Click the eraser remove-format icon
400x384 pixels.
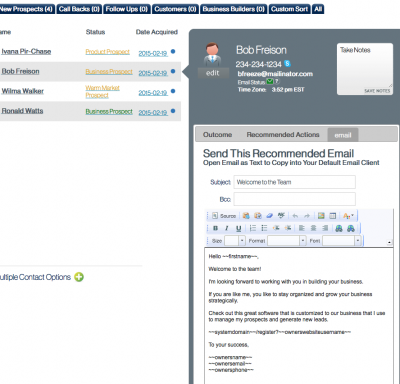tap(269, 216)
